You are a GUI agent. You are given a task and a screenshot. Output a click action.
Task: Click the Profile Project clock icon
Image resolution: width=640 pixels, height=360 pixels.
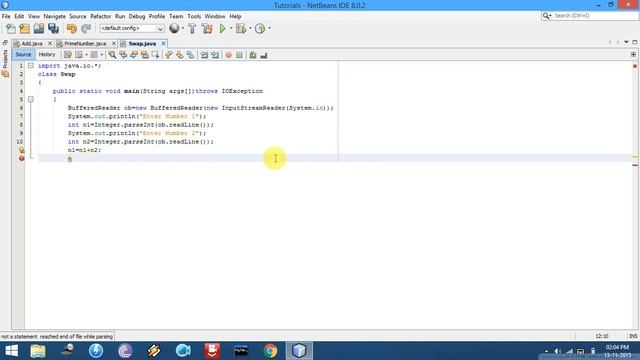[x=260, y=29]
